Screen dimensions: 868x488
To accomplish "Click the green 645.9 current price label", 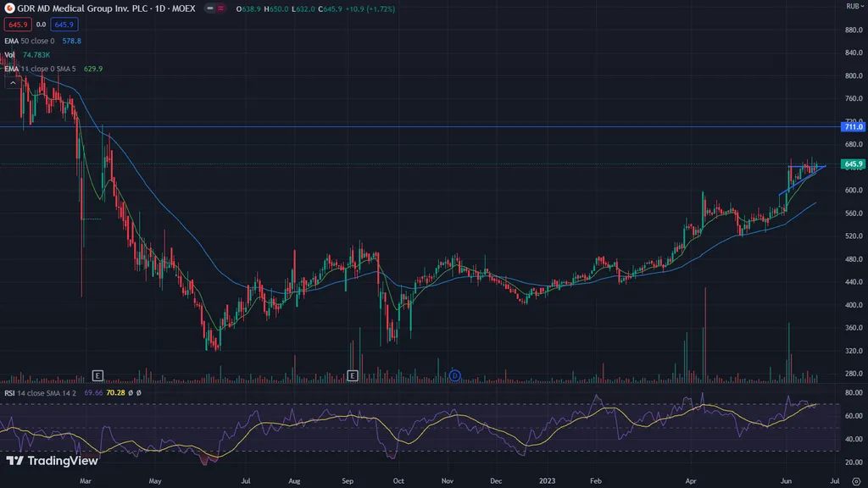I will pos(851,164).
